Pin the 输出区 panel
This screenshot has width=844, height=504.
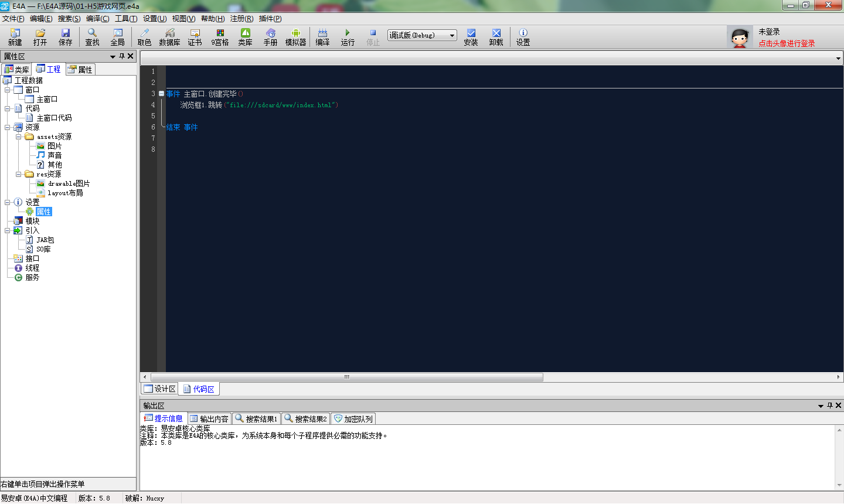(829, 406)
